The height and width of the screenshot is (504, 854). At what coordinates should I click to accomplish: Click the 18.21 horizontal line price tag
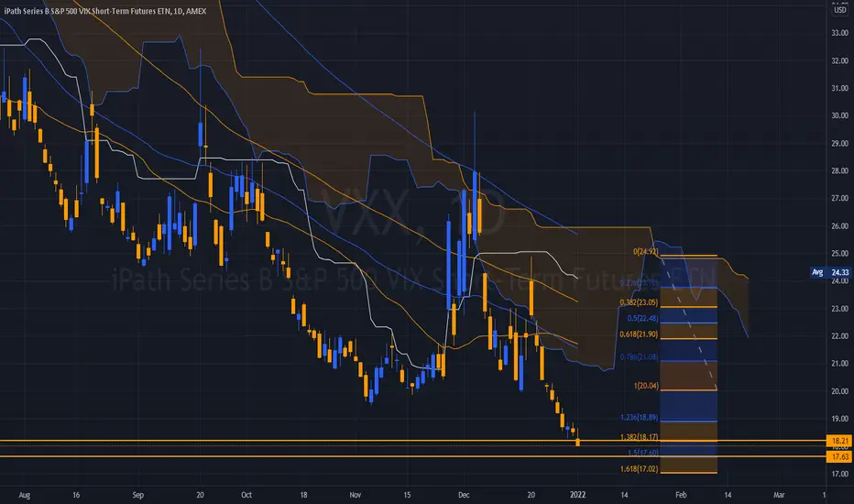pyautogui.click(x=840, y=440)
